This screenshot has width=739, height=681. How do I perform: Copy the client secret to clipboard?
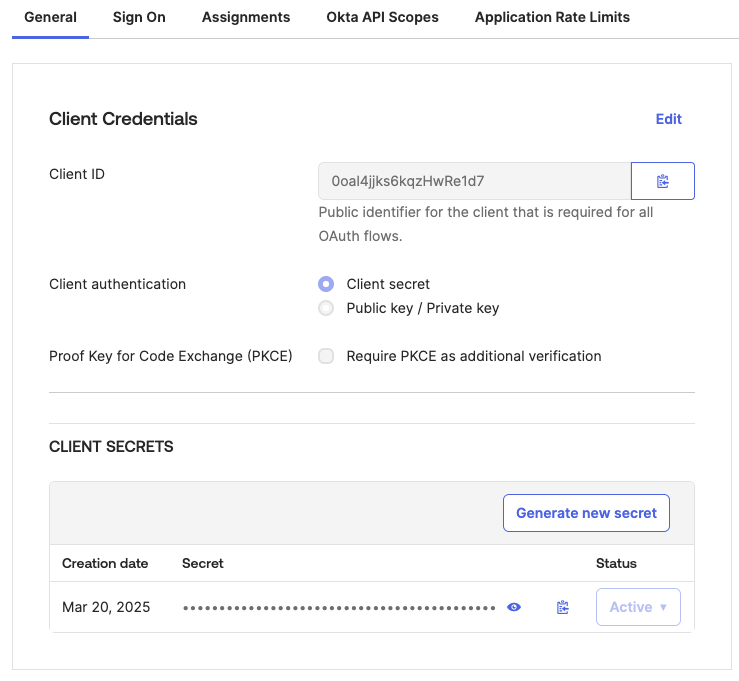(563, 607)
